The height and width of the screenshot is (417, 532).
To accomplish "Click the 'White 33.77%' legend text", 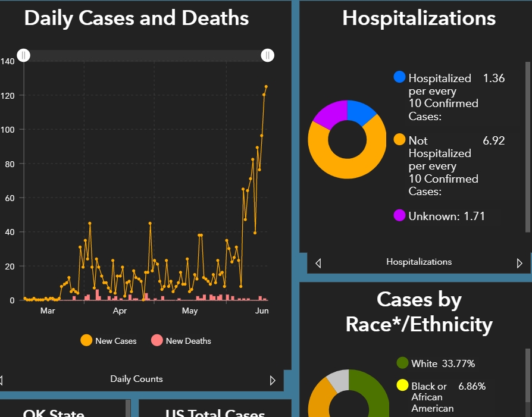I will click(x=443, y=363).
